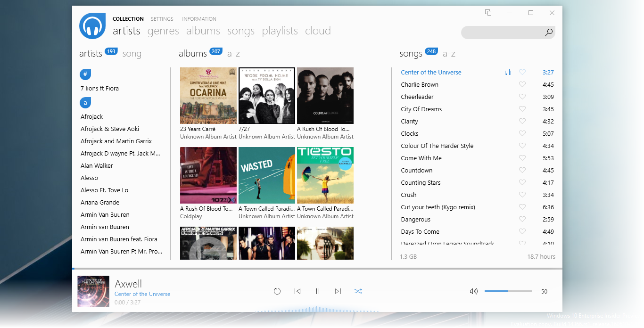
Task: Click the search magnifier icon
Action: [x=548, y=33]
